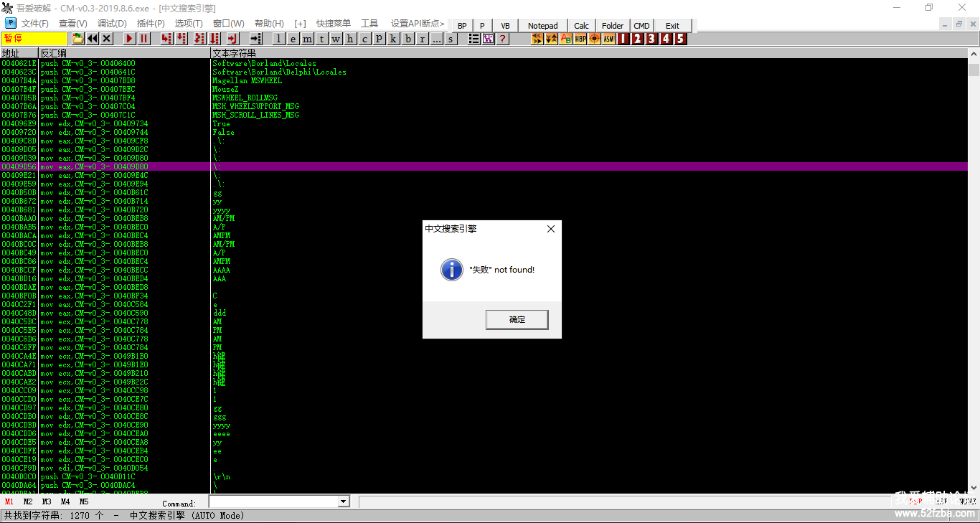Click the red question mark help icon
Screen dimensions: 980x523
[x=503, y=39]
